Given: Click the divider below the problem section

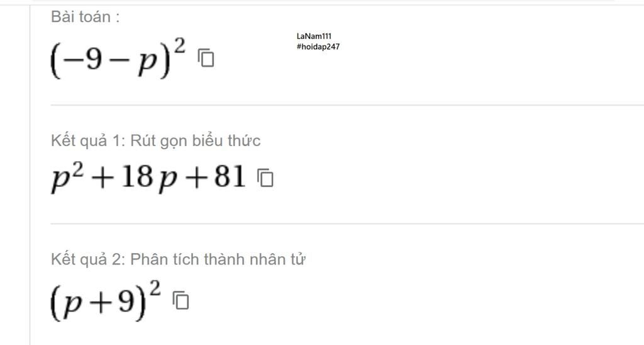Looking at the screenshot, I should pos(347,105).
